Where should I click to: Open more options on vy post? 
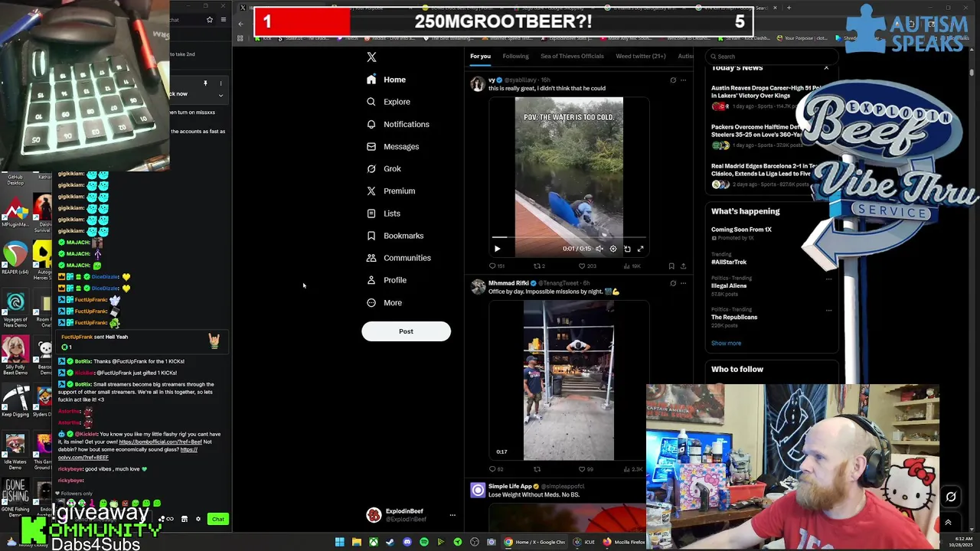(684, 80)
